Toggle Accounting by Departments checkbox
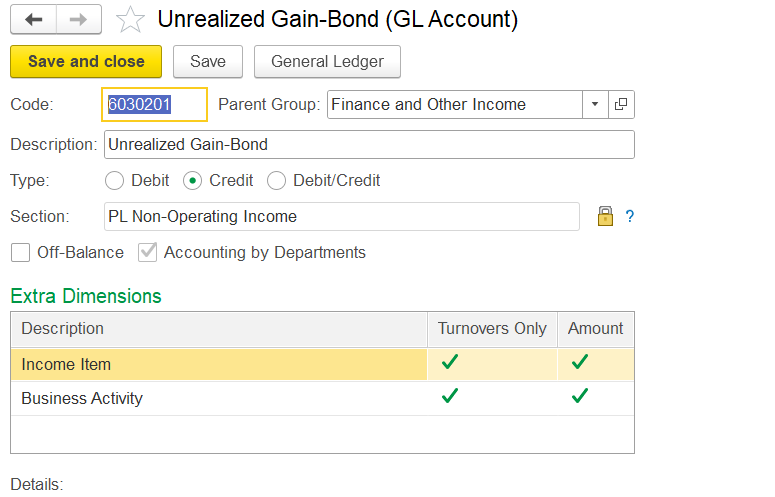Viewport: 775px width, 497px height. coord(147,252)
